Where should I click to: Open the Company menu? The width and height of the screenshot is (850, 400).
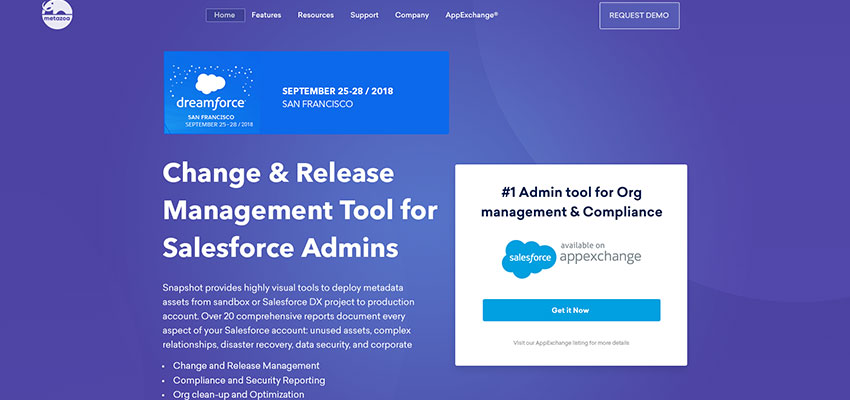click(412, 15)
